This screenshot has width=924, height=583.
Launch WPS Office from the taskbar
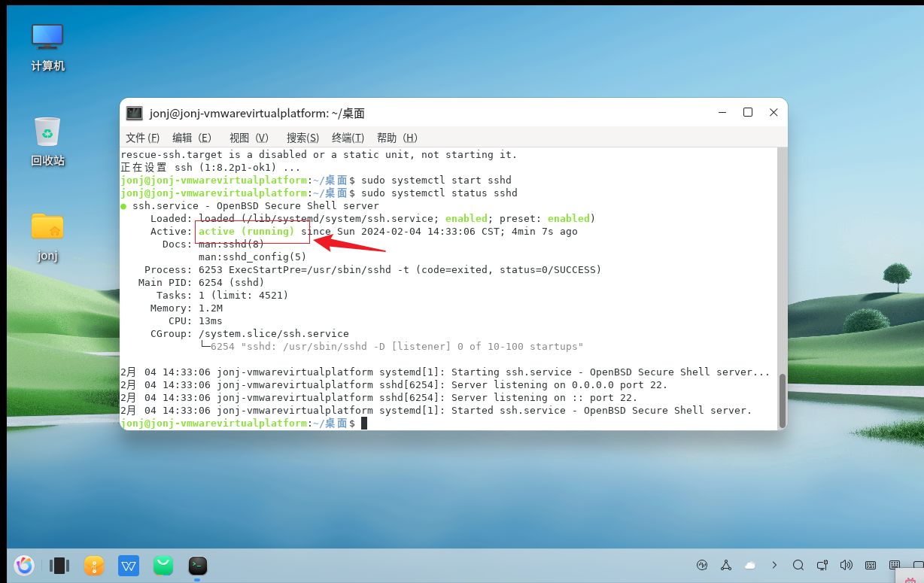click(128, 565)
